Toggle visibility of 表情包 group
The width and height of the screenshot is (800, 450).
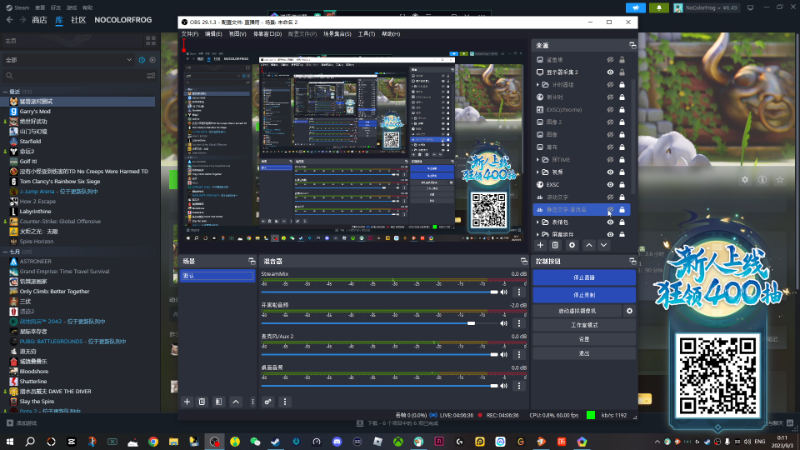(610, 222)
